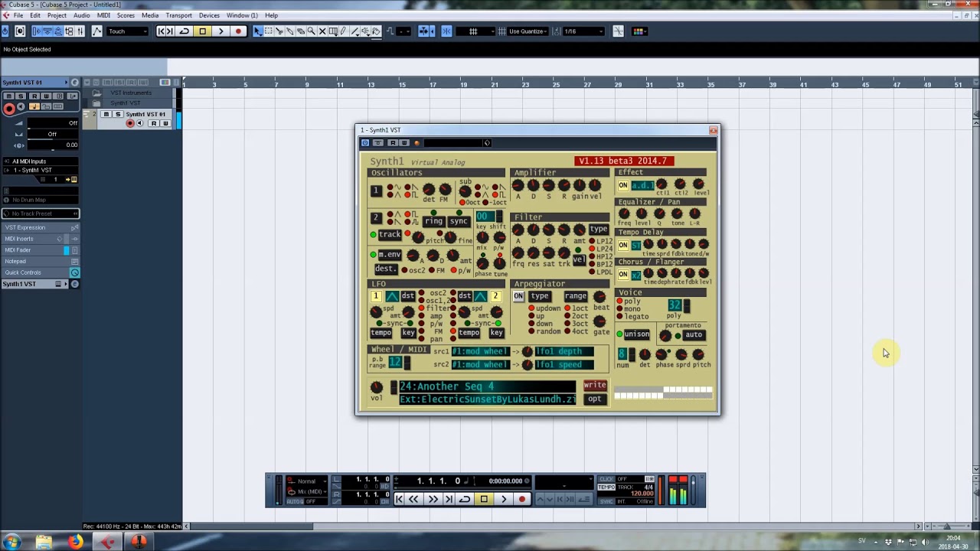
Task: Click the inspector record enable button
Action: coord(9,108)
